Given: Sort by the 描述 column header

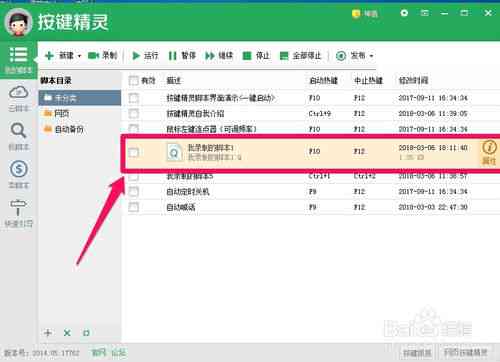Looking at the screenshot, I should point(173,80).
